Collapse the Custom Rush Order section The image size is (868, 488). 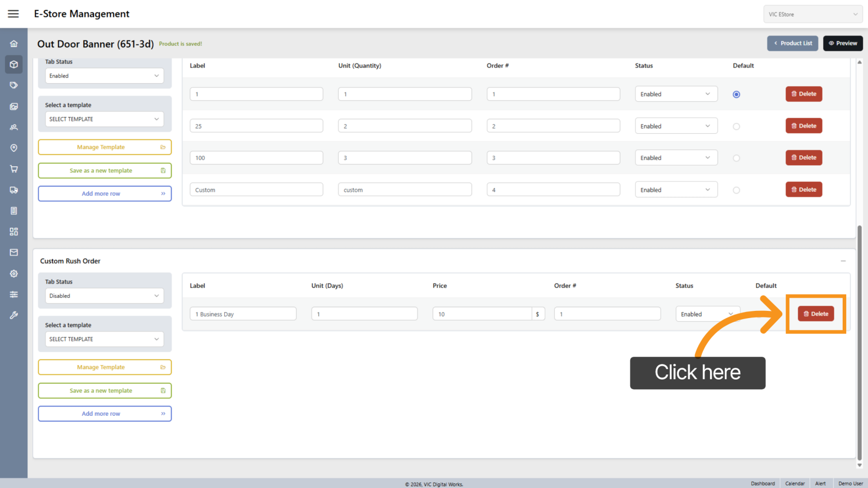click(x=843, y=261)
